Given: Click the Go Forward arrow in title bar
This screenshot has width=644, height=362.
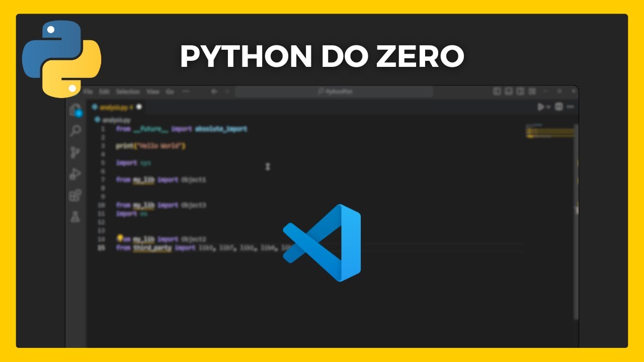Looking at the screenshot, I should pyautogui.click(x=227, y=92).
